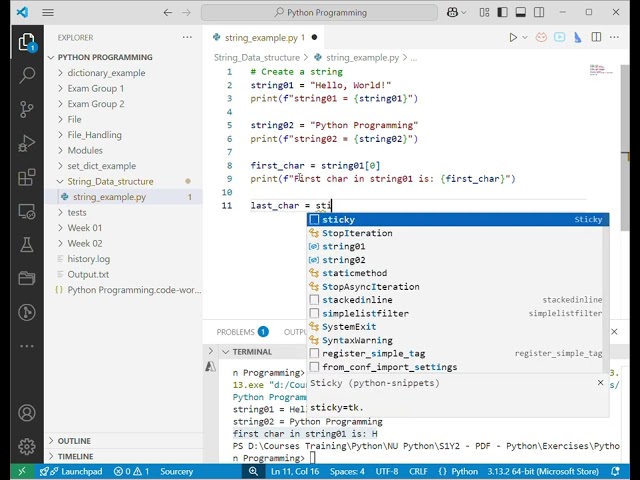Viewport: 640px width, 480px height.
Task: Customize layout from title bar
Action: [484, 13]
